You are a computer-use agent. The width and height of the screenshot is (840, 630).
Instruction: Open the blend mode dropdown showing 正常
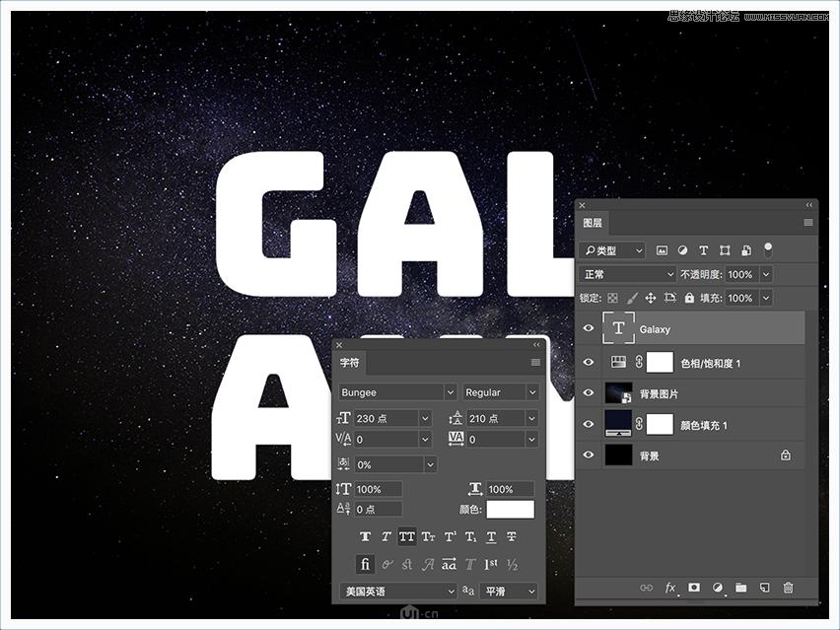pos(626,274)
